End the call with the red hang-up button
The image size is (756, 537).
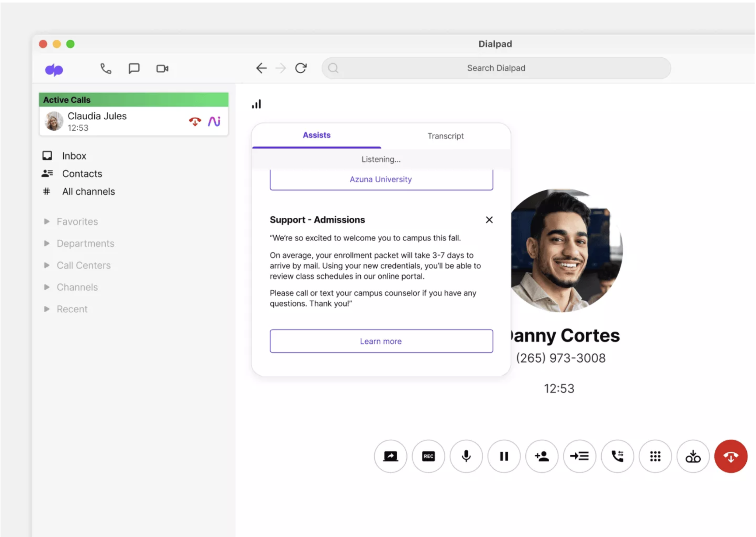coord(731,456)
